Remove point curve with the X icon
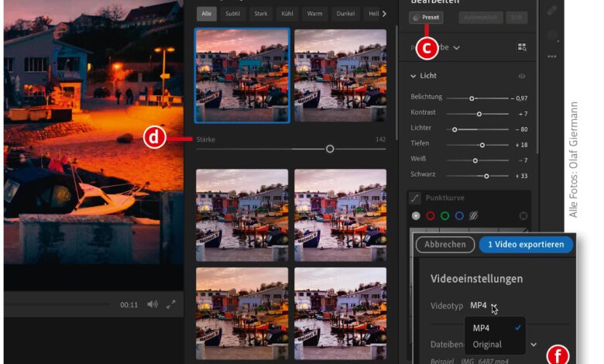This screenshot has height=364, width=604. [x=523, y=216]
